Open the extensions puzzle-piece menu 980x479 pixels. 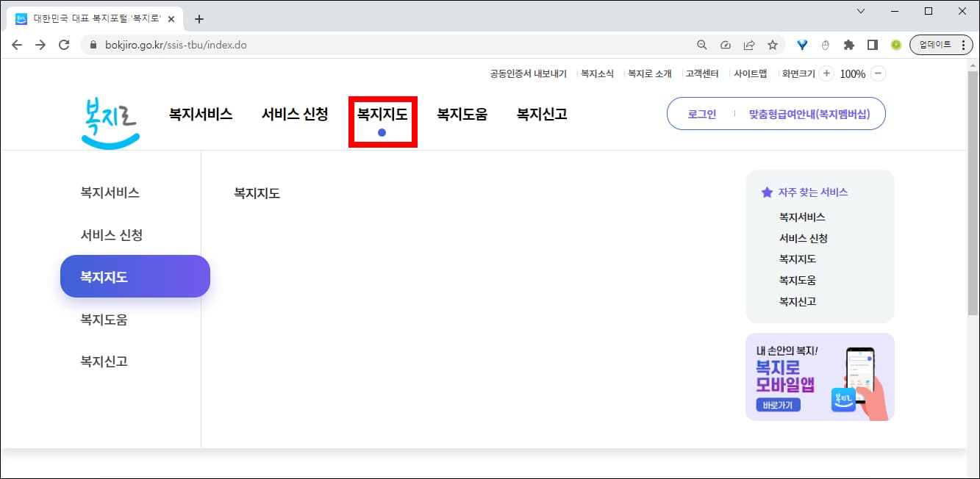(848, 44)
